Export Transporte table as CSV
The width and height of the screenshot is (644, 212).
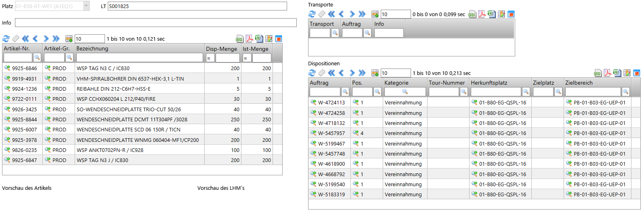point(472,14)
